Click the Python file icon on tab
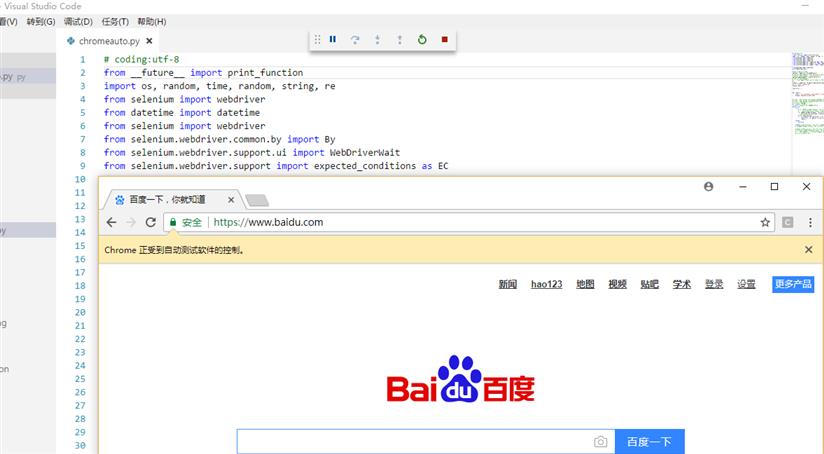 click(x=71, y=41)
